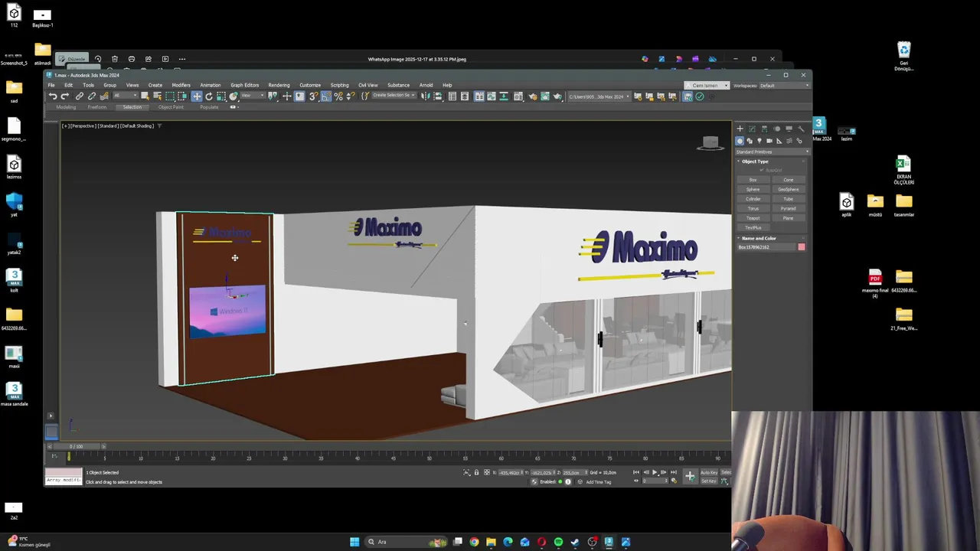
Task: Open the Curve Editor icon
Action: tap(491, 96)
